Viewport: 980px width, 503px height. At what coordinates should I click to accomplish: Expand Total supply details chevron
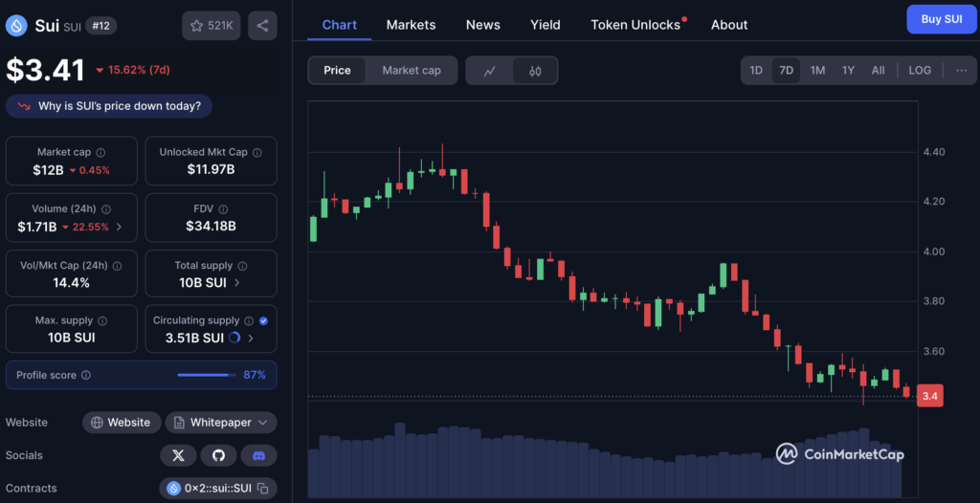coord(237,282)
